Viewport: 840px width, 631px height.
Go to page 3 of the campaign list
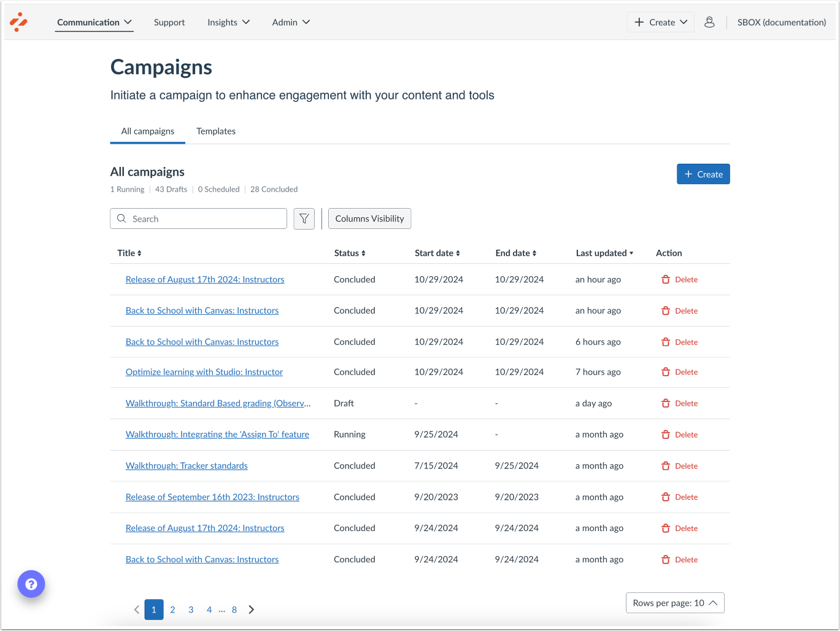[x=191, y=610]
